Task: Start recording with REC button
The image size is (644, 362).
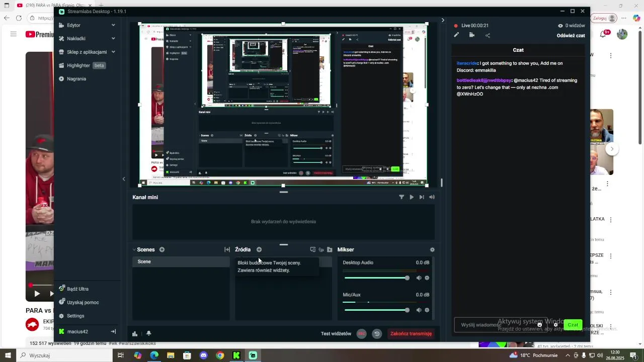Action: coord(361,334)
